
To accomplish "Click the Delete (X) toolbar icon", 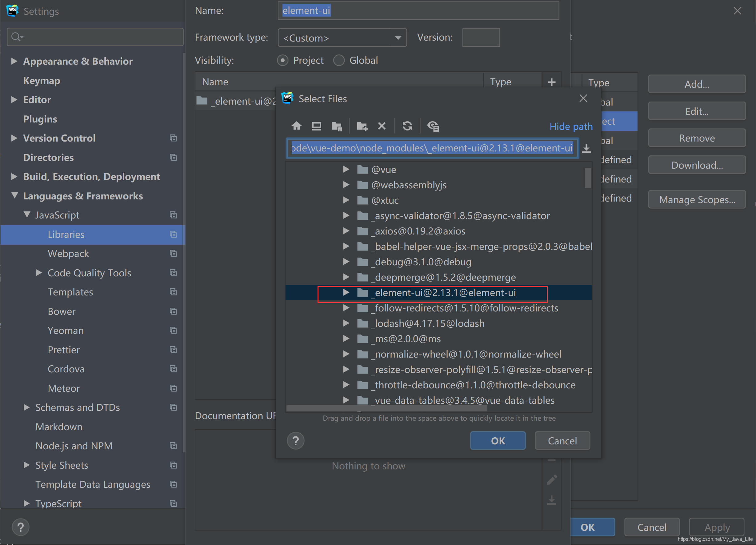I will [382, 126].
